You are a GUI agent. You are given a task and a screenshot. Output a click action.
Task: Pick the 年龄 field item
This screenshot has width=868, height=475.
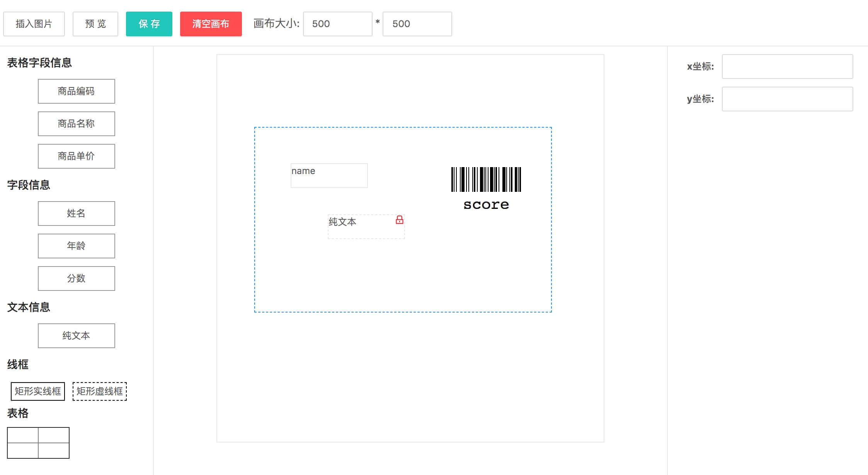77,246
